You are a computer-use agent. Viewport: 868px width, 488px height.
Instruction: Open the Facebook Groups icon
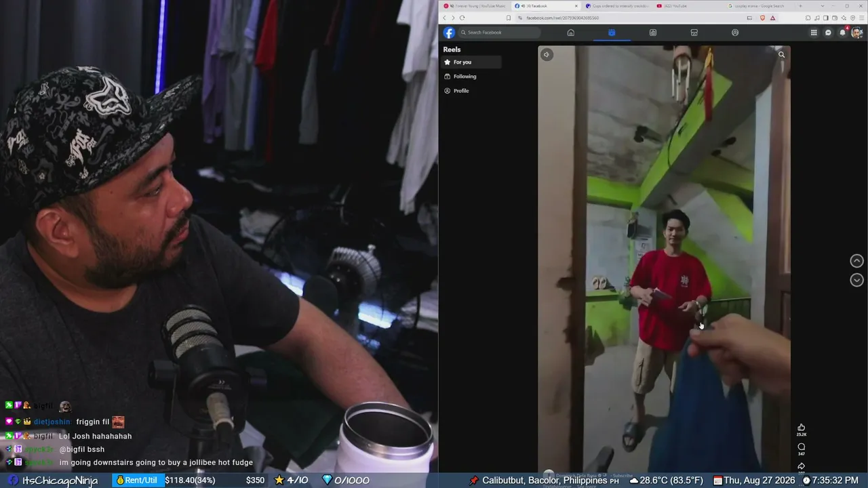coord(735,33)
